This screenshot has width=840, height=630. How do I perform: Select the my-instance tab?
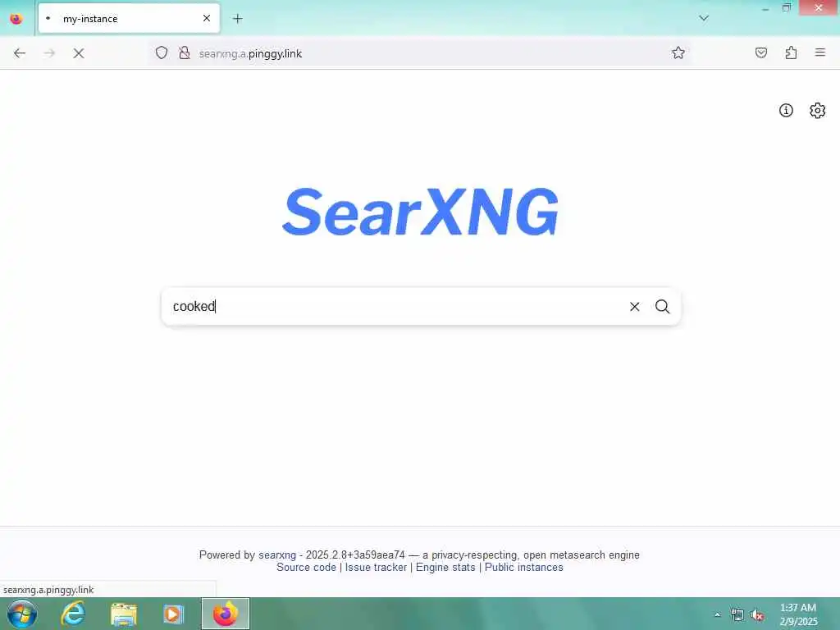click(129, 19)
